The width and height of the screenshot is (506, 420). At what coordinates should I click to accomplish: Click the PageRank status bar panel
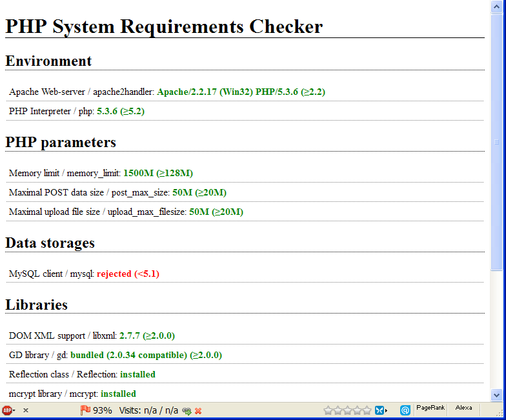point(430,408)
